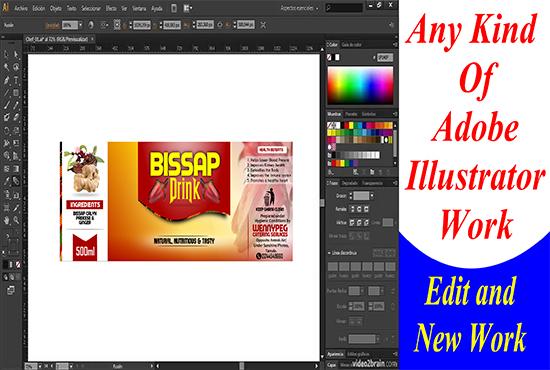Select the Width tool
The image size is (550, 370).
(6, 143)
